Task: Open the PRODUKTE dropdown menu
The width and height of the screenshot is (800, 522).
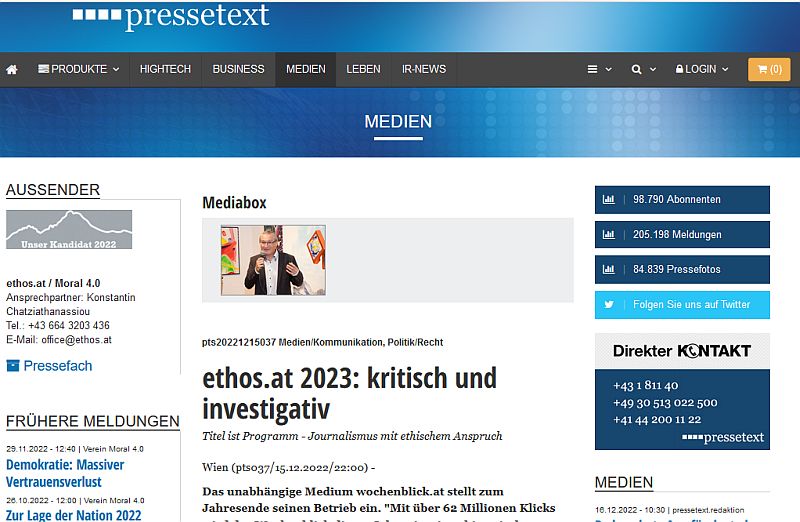Action: (79, 69)
